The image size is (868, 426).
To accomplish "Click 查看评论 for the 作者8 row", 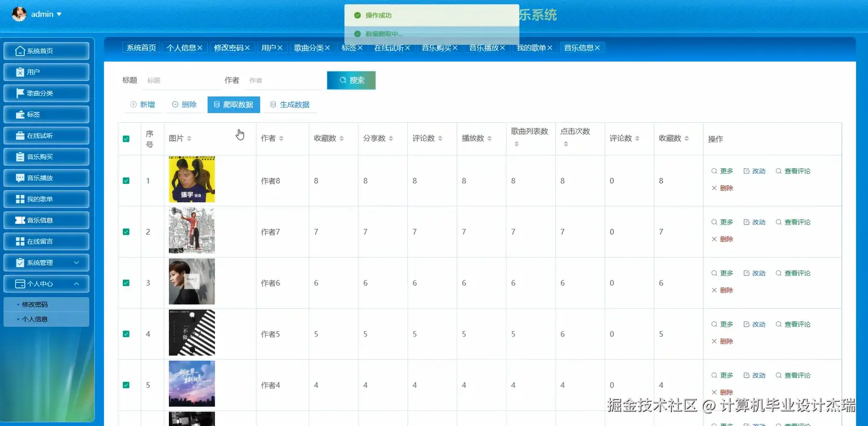I will tap(793, 171).
